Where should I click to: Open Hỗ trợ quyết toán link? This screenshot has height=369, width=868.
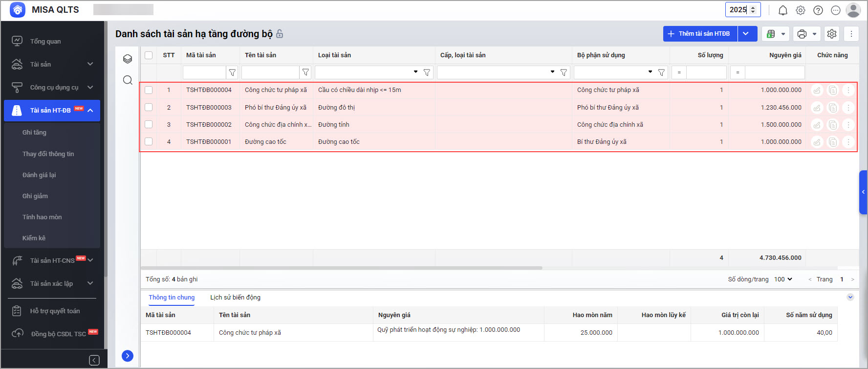[x=55, y=311]
